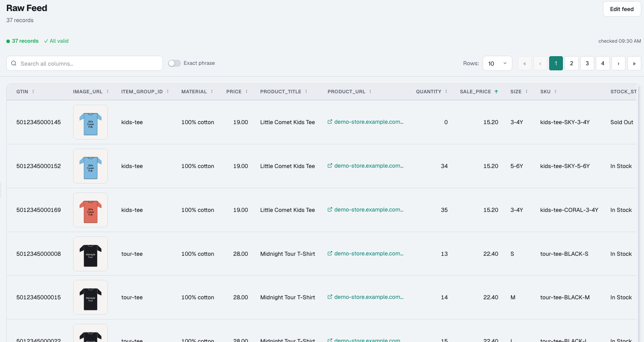Screen dimensions: 644x342
Task: Open the Rows per page dropdown
Action: click(497, 63)
